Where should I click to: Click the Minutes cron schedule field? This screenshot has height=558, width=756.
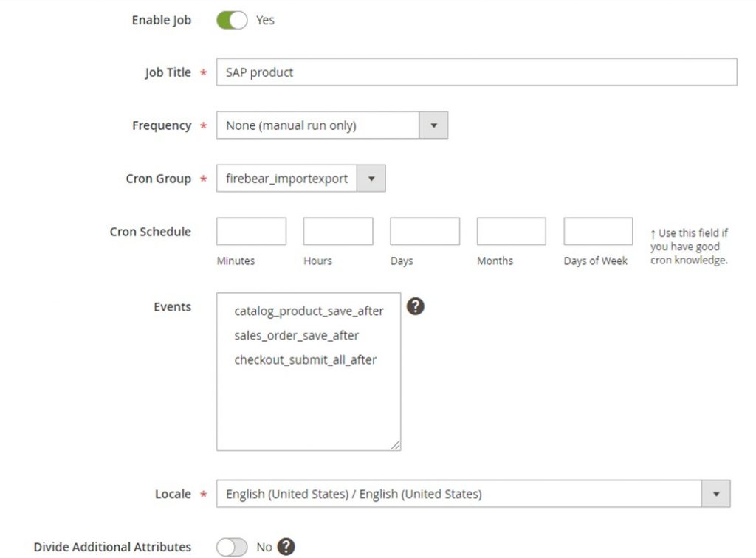251,230
